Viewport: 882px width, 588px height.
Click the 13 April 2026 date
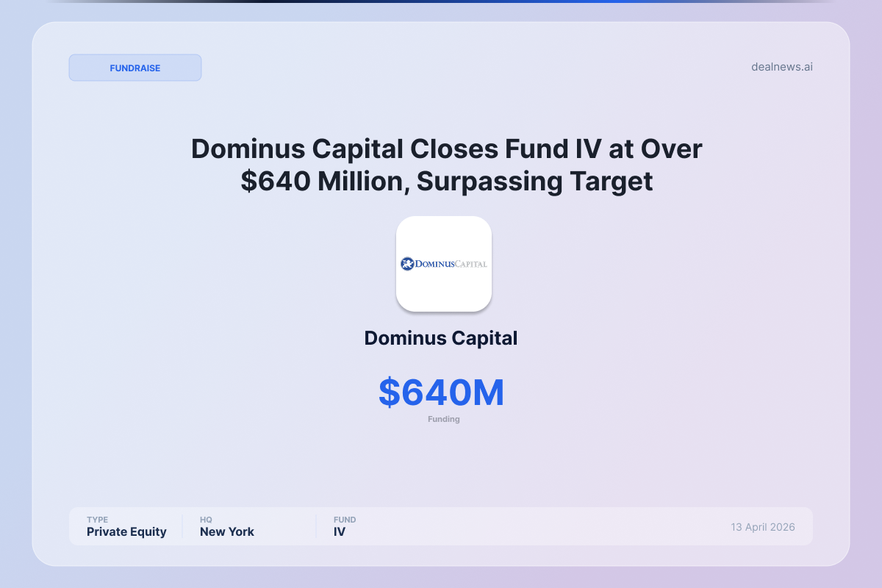click(x=762, y=527)
